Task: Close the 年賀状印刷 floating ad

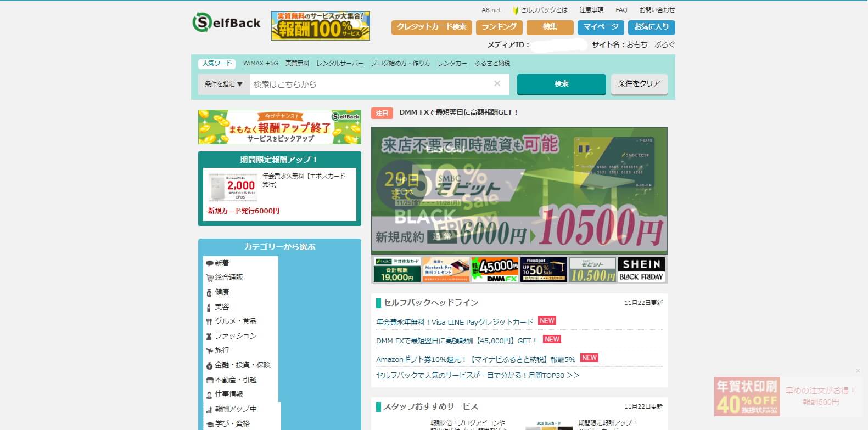Action: tap(858, 371)
